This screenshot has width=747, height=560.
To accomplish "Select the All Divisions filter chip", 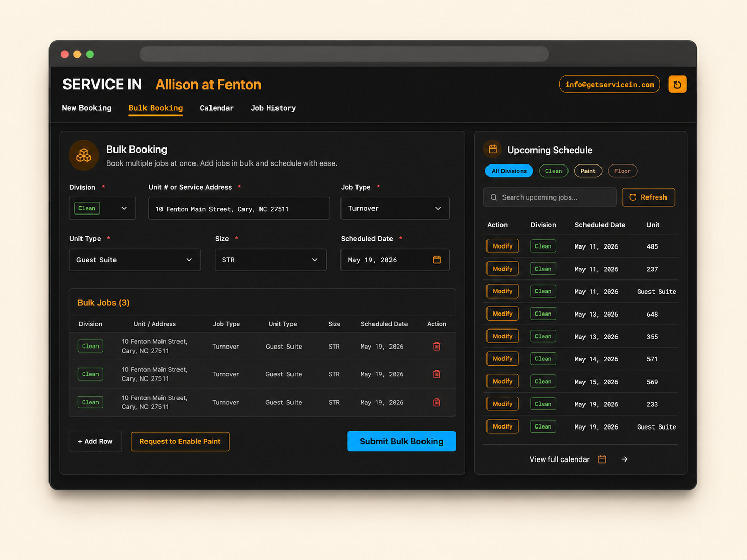I will [509, 171].
